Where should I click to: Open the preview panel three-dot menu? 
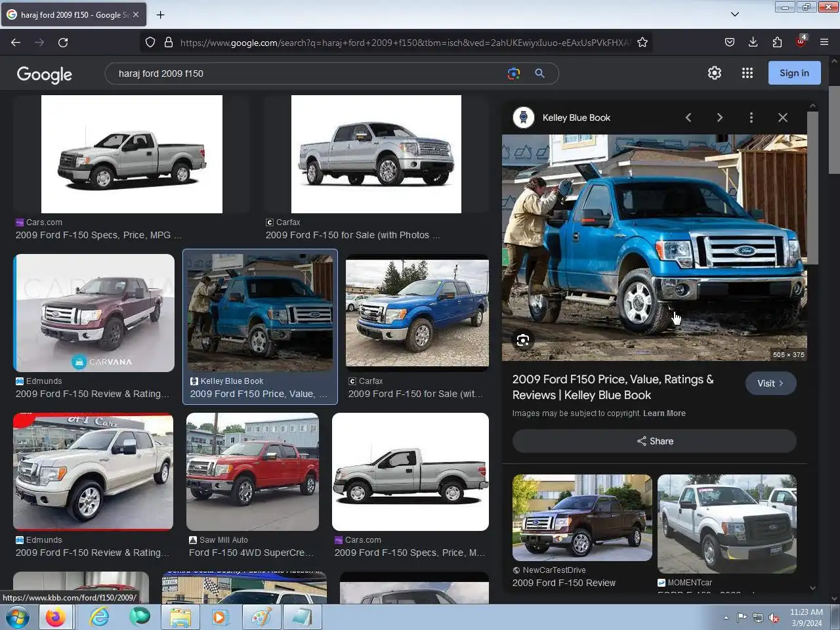751,117
